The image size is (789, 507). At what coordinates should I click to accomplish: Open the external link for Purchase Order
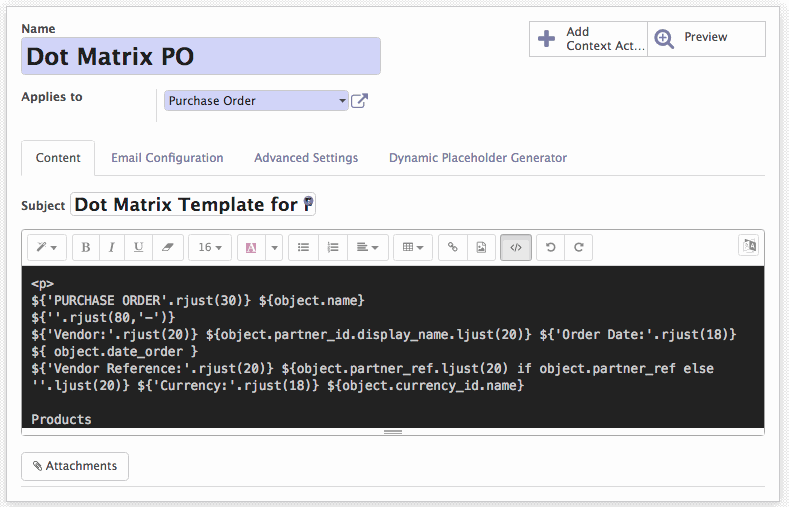[x=359, y=101]
